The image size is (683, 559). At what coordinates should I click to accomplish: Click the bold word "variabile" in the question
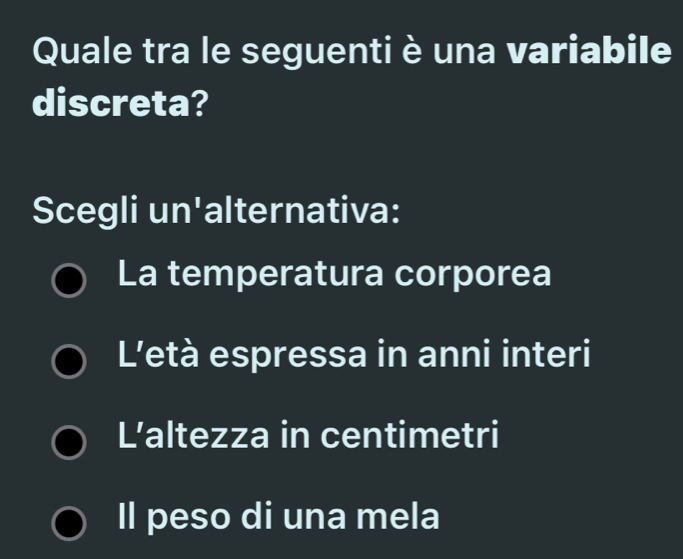pyautogui.click(x=588, y=50)
